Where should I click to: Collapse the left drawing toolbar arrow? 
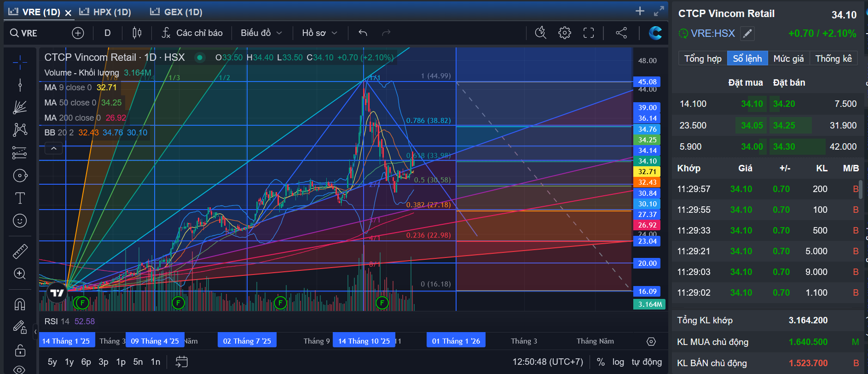click(x=35, y=331)
